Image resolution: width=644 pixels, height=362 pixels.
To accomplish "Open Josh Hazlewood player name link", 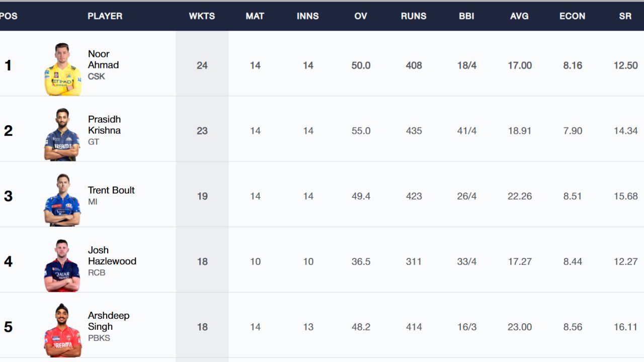I will (112, 255).
